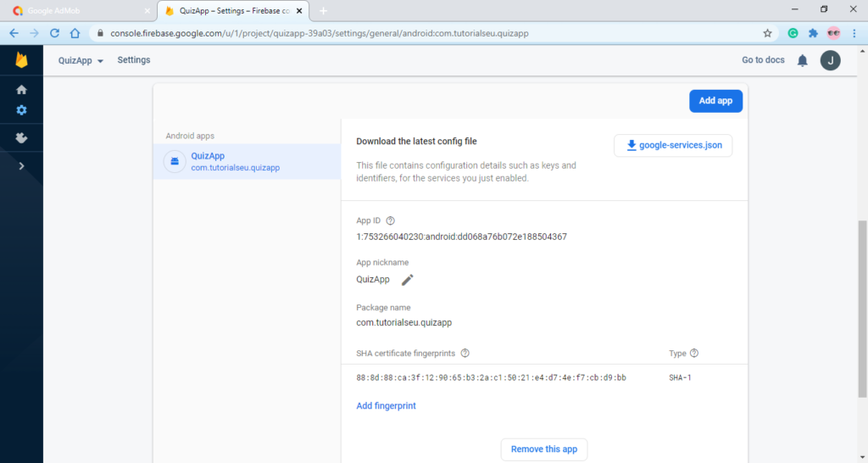Open the notifications bell
This screenshot has width=868, height=463.
tap(802, 60)
